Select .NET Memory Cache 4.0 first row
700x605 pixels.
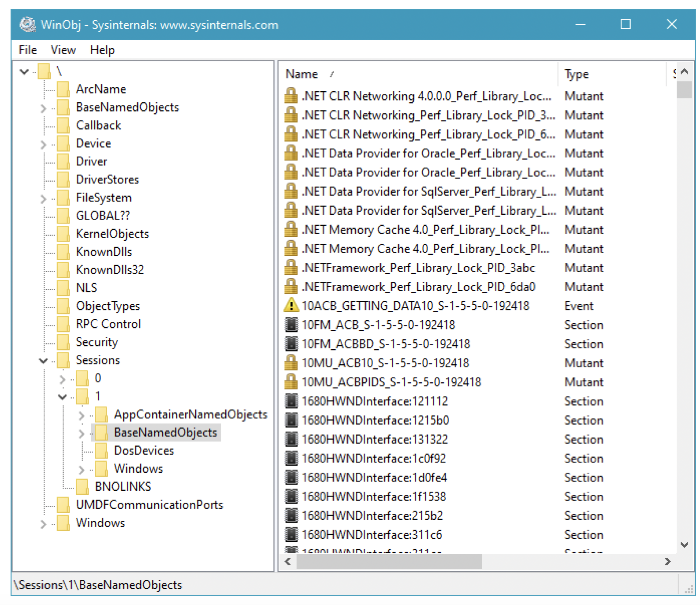pos(477,230)
